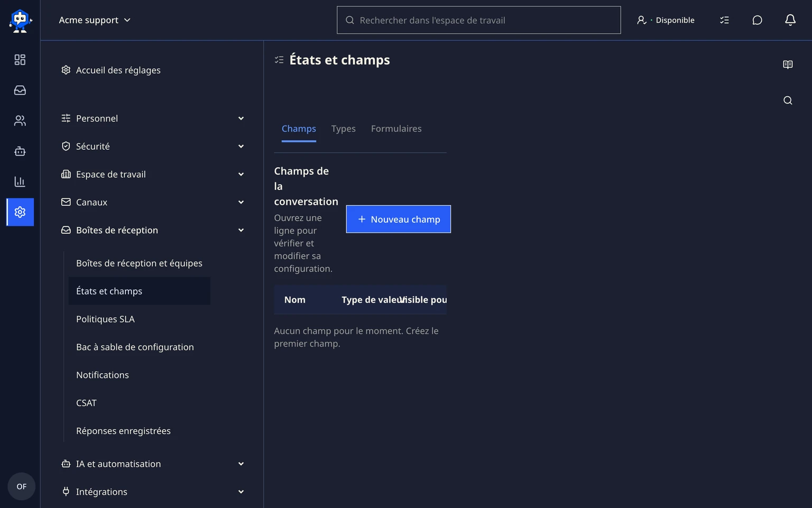Click the magnifier icon below the book icon
Screen dimensions: 812x508
(788, 101)
